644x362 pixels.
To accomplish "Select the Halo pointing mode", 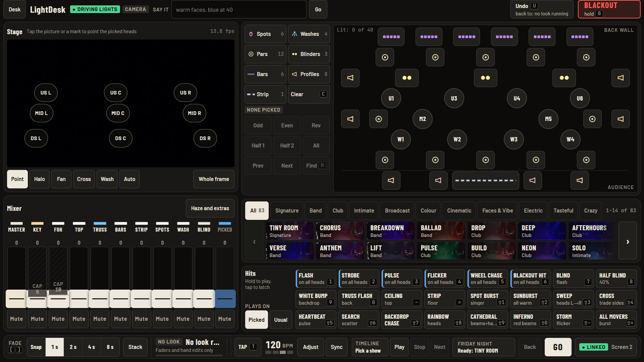I will [x=40, y=179].
